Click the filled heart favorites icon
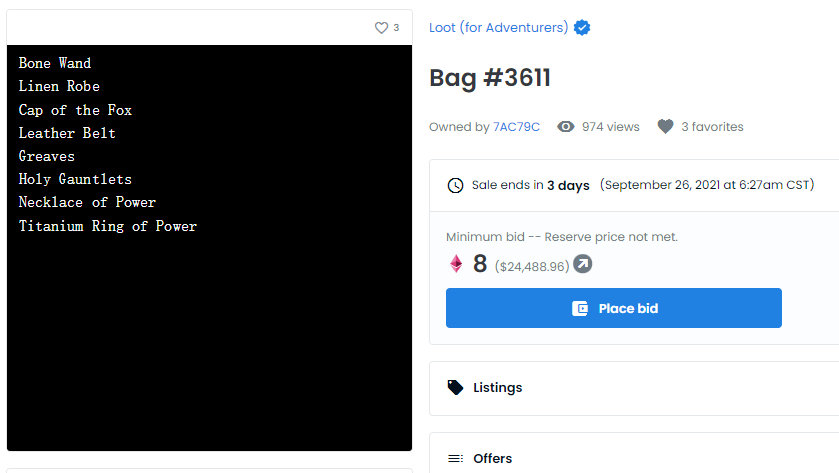 [665, 127]
